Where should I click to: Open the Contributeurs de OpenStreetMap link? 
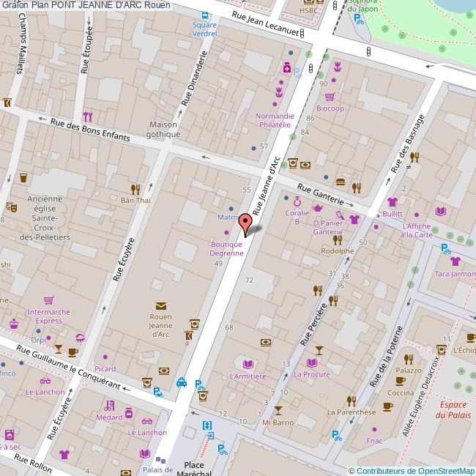[x=414, y=470]
